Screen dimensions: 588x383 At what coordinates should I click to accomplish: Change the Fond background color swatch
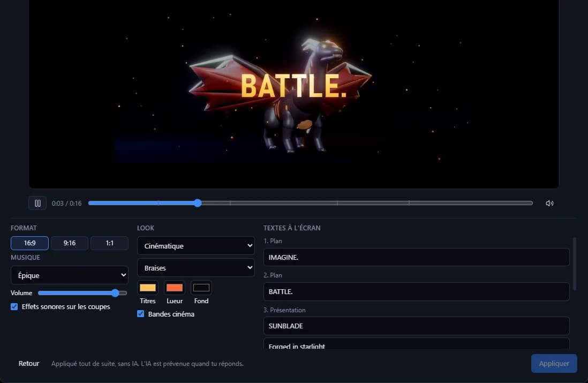201,288
